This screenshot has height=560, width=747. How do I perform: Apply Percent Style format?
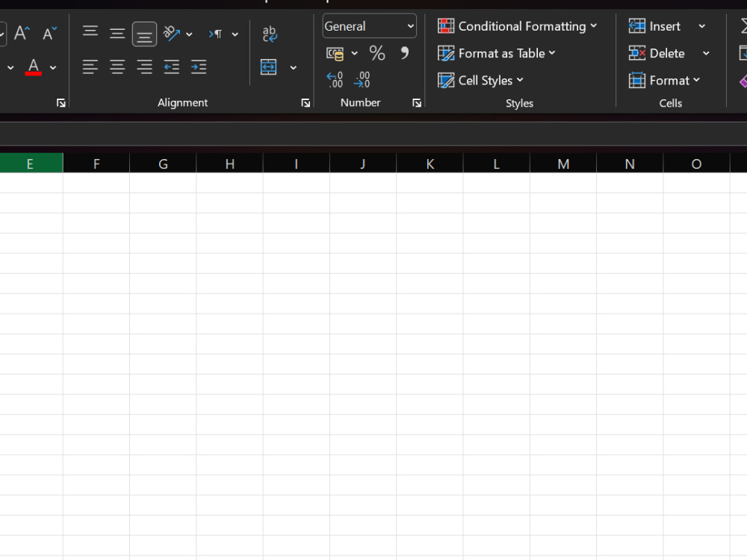point(377,53)
